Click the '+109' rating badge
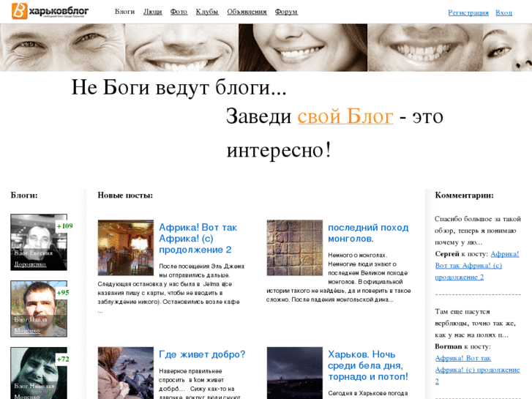Screen dimensions: 532x399 click(64, 226)
